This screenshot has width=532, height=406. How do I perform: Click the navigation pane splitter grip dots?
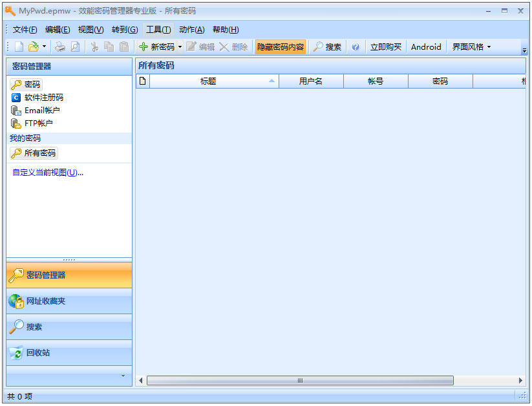pyautogui.click(x=69, y=260)
